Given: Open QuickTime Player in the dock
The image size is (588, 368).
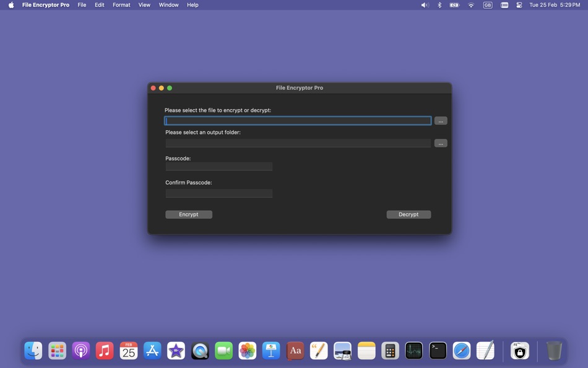Looking at the screenshot, I should point(200,351).
